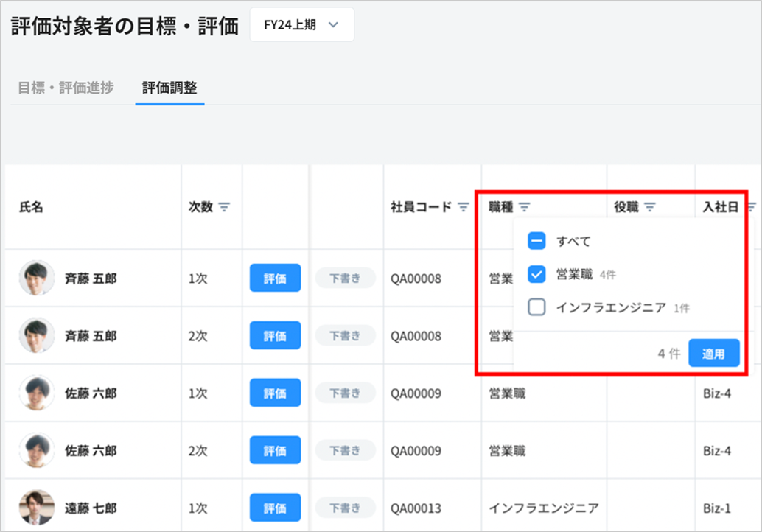Select the 評価調整 tab
The height and width of the screenshot is (532, 762).
tap(169, 88)
